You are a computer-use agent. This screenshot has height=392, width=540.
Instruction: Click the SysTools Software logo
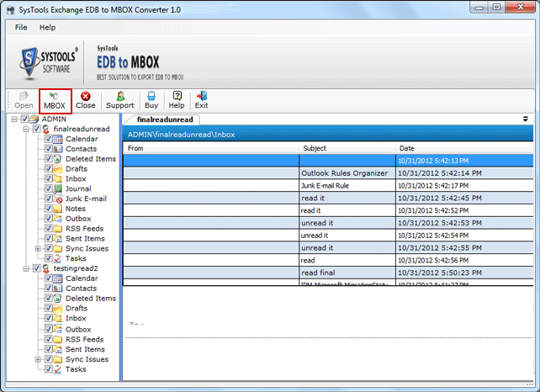click(x=49, y=62)
